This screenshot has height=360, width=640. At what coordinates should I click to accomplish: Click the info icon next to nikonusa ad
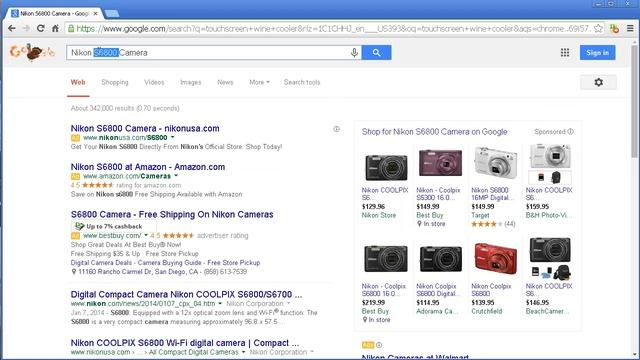[336, 129]
